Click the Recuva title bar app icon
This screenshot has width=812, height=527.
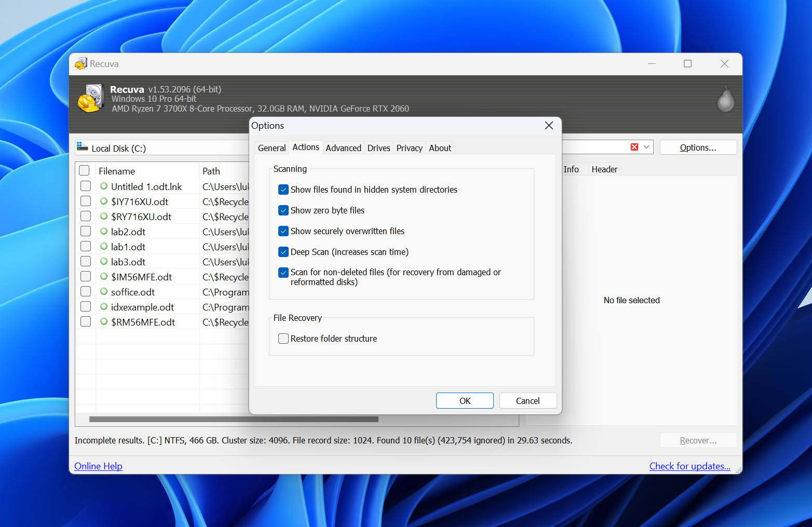pos(81,64)
